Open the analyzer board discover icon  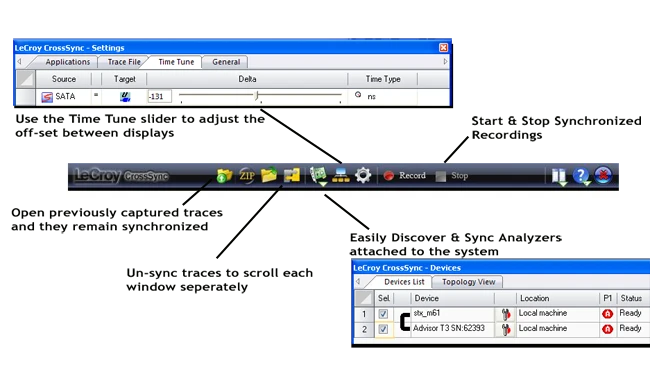[x=318, y=175]
